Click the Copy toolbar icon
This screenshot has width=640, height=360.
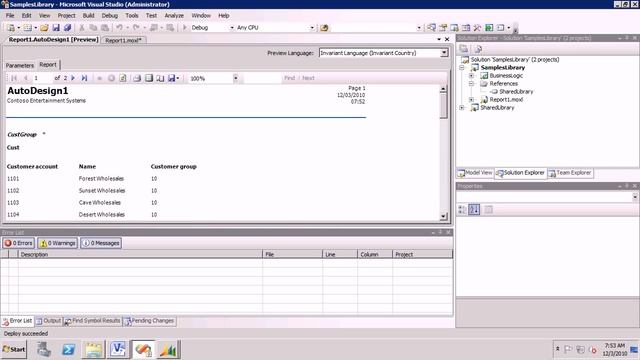coord(93,28)
